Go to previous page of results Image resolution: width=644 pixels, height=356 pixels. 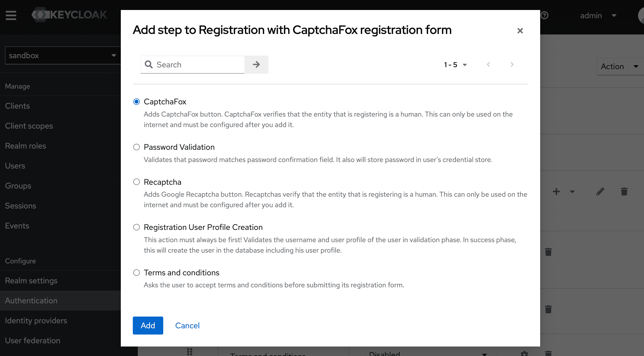click(x=488, y=64)
